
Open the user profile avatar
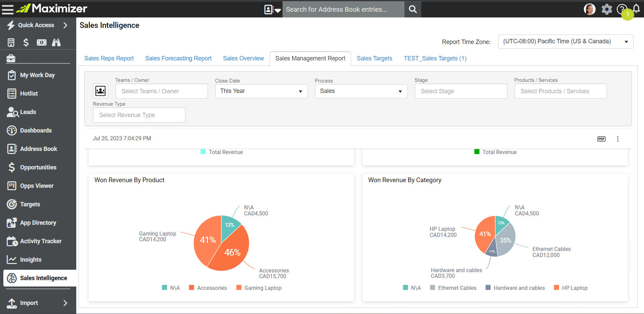(590, 9)
